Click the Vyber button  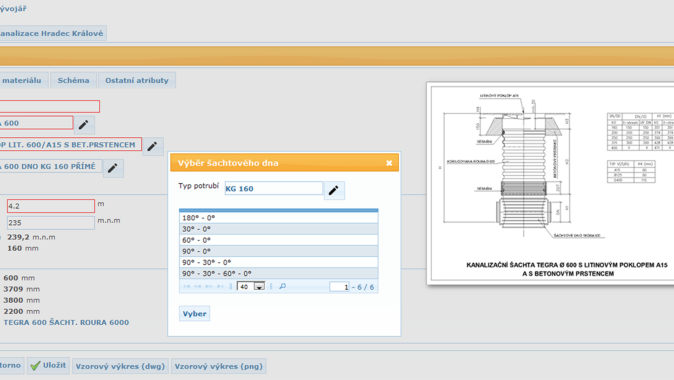pyautogui.click(x=194, y=314)
